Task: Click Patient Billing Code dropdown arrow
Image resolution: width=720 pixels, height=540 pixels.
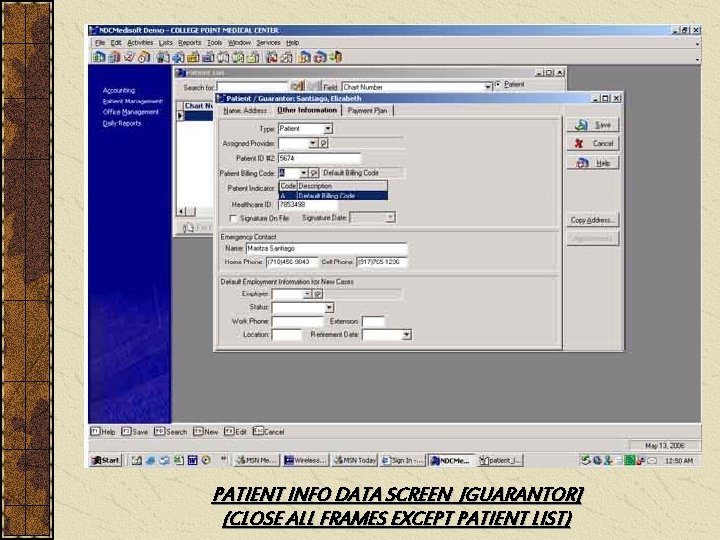Action: 304,173
